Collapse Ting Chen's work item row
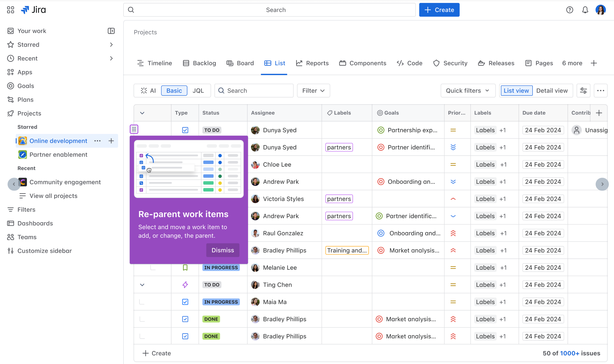Image resolution: width=614 pixels, height=364 pixels. coord(142,285)
